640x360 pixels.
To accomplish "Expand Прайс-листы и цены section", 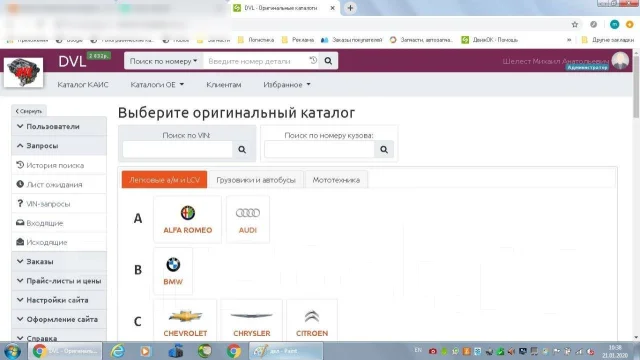I will [x=59, y=281].
